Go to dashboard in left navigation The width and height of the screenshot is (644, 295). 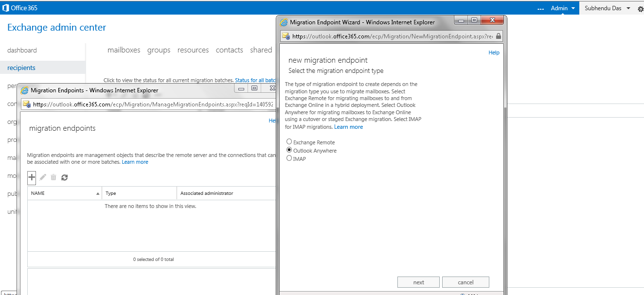pos(22,50)
